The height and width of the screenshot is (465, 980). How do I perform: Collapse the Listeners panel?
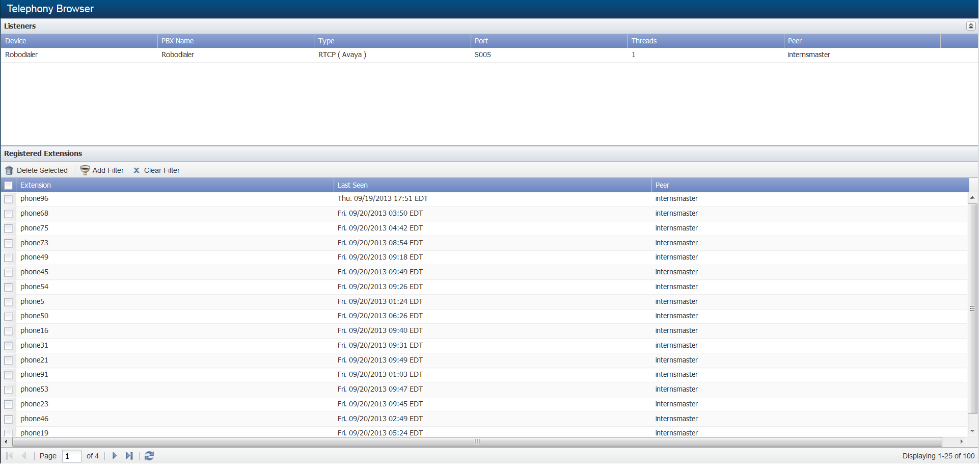pos(971,26)
